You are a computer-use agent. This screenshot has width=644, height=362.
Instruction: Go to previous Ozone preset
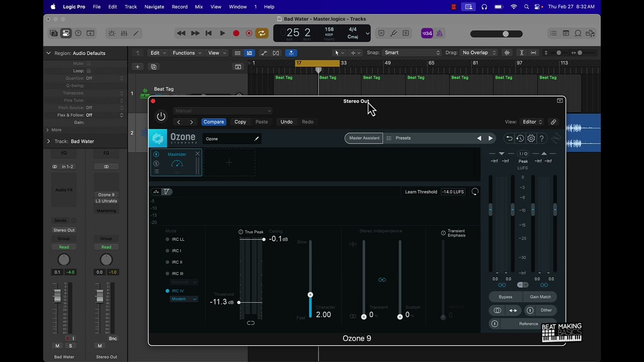[x=479, y=138]
